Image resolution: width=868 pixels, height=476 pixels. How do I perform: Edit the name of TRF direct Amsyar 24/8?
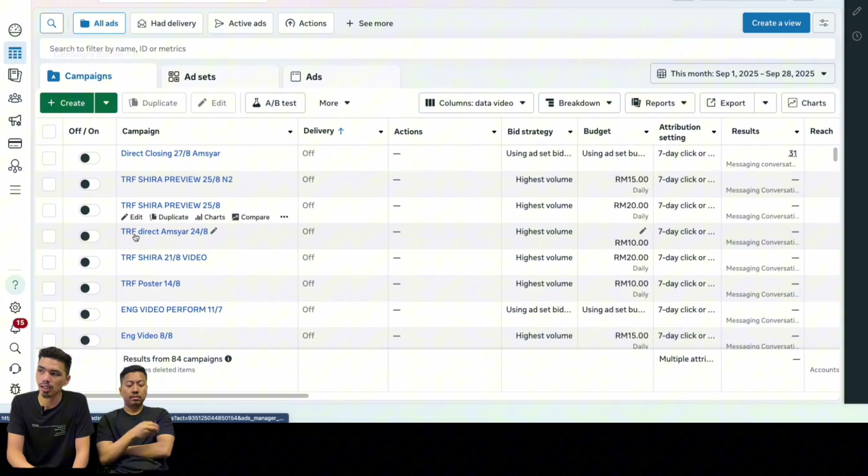214,231
